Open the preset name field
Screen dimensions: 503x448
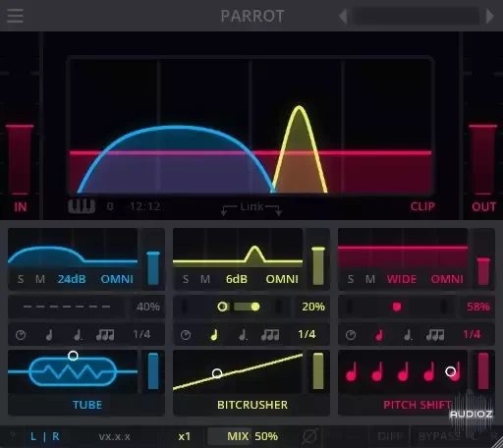(417, 16)
